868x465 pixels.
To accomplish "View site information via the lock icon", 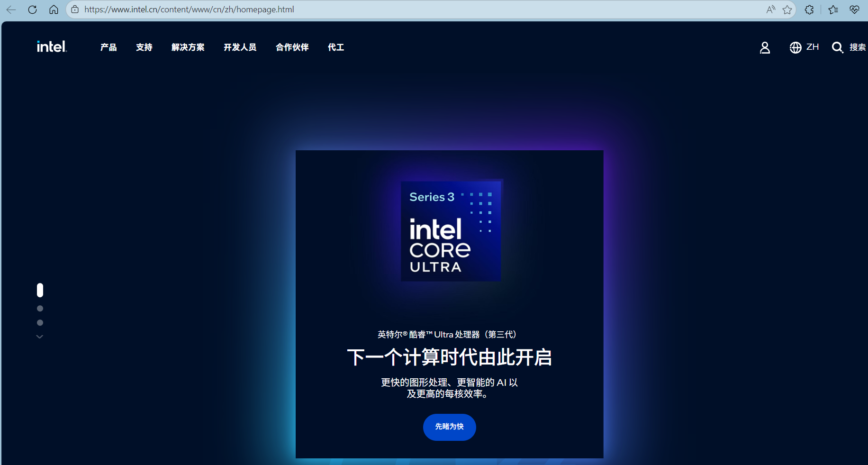I will coord(75,9).
